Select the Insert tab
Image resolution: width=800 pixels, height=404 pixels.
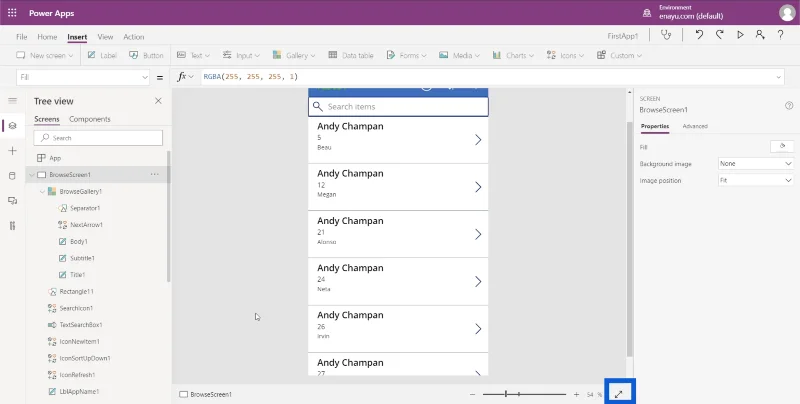(77, 37)
